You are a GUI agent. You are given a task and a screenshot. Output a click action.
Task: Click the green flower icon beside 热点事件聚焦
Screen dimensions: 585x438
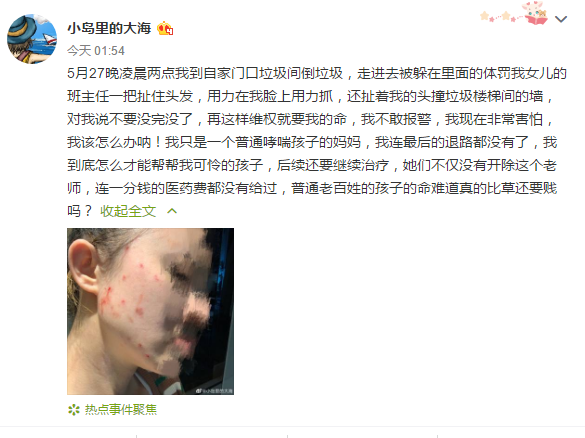tap(74, 410)
